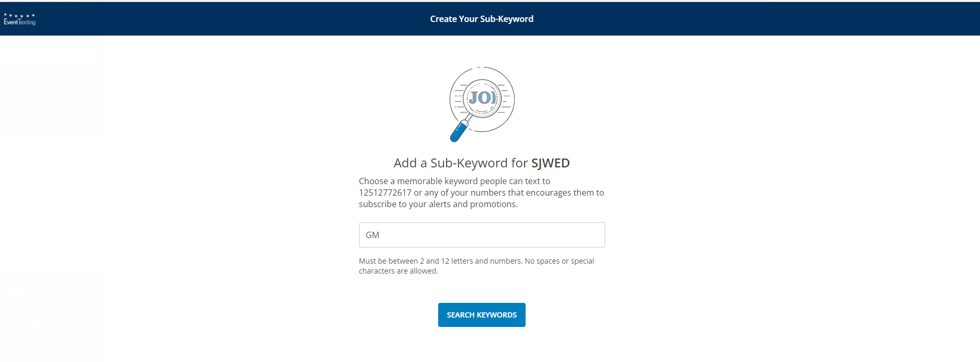This screenshot has width=980, height=362.
Task: Click the bold SJWED keyword
Action: [551, 163]
